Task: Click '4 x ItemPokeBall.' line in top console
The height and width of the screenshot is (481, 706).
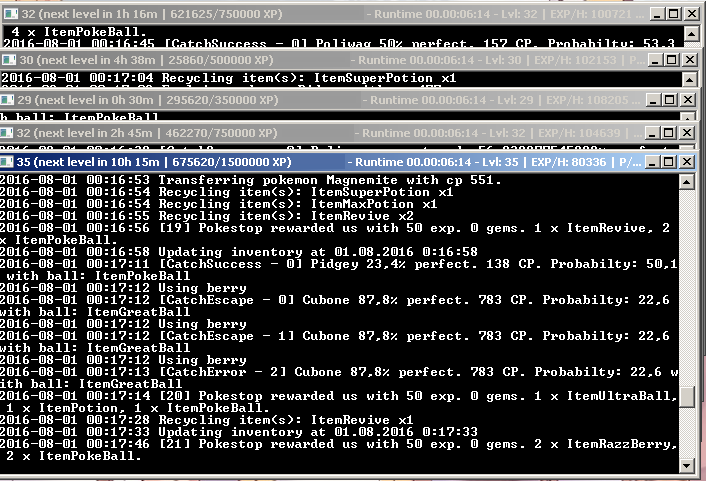Action: point(79,32)
